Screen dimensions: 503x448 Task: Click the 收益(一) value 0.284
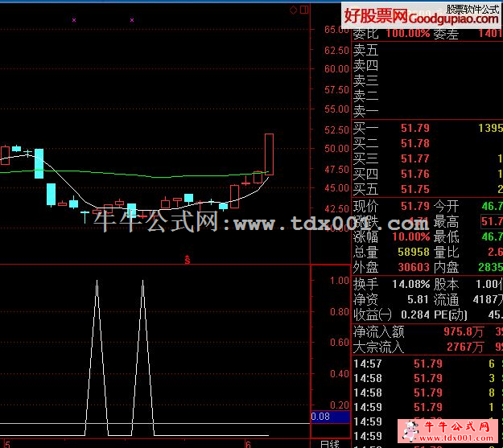pos(414,315)
